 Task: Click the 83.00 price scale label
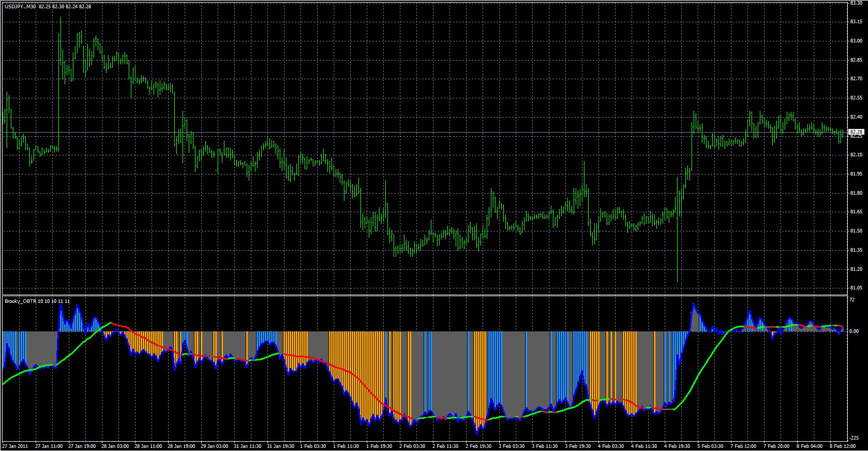(856, 41)
